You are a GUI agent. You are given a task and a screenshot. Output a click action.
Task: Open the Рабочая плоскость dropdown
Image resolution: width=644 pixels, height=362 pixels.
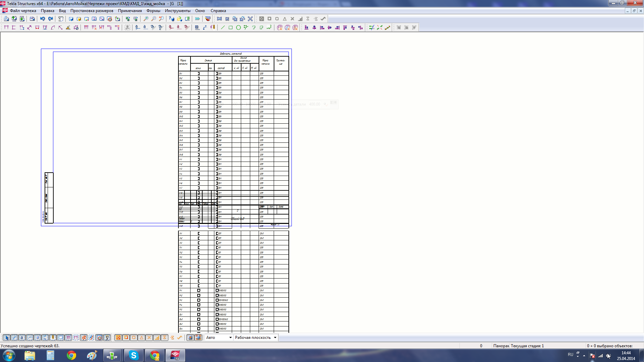[275, 338]
